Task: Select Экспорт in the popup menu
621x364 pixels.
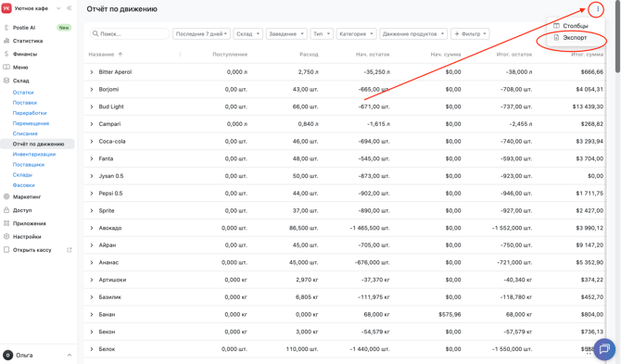Action: pos(576,38)
